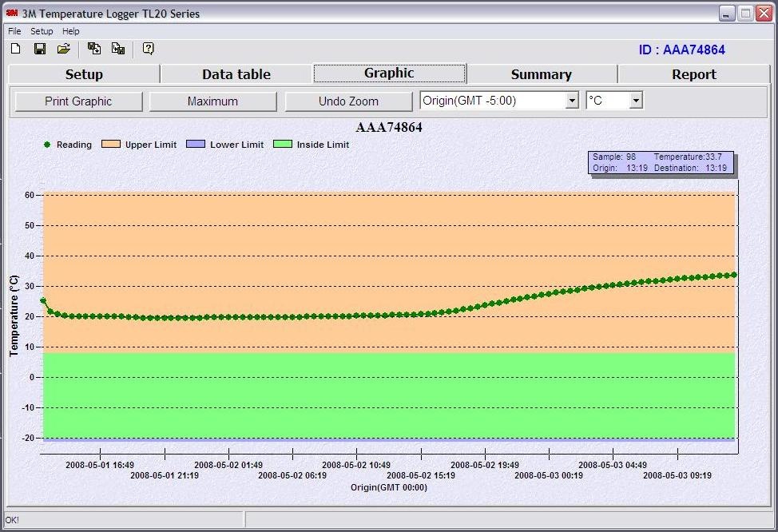Click the x-axis label 2008-05-03 09:19
The height and width of the screenshot is (532, 778).
click(x=677, y=475)
